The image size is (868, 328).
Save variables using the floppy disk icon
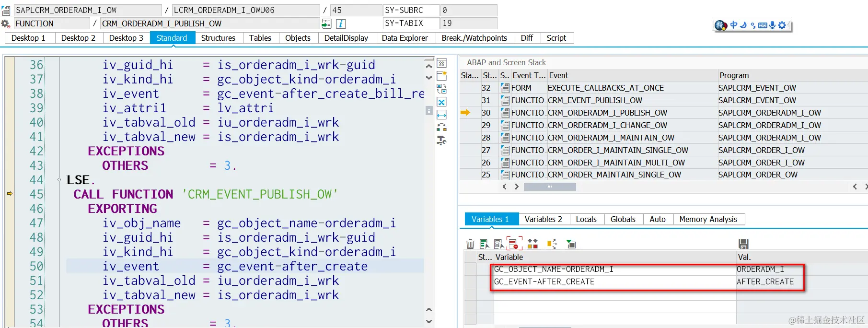click(x=743, y=244)
